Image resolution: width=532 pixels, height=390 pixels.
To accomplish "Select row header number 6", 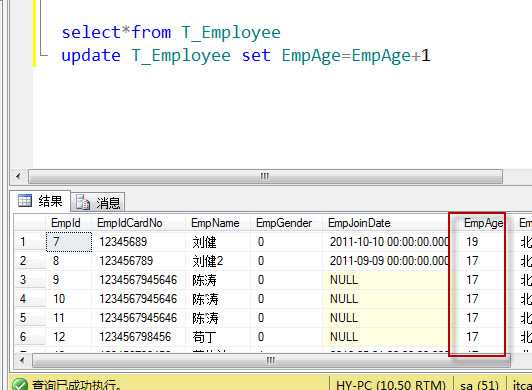I will click(x=23, y=337).
